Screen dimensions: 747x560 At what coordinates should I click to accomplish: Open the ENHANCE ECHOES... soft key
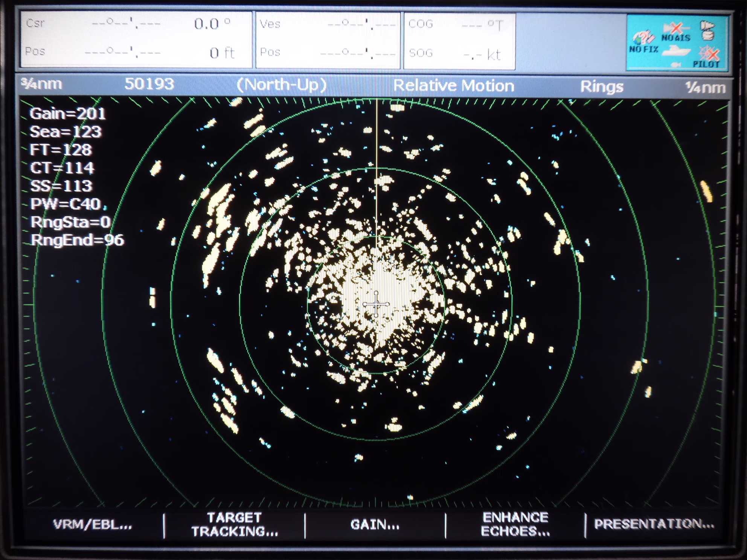pyautogui.click(x=515, y=524)
